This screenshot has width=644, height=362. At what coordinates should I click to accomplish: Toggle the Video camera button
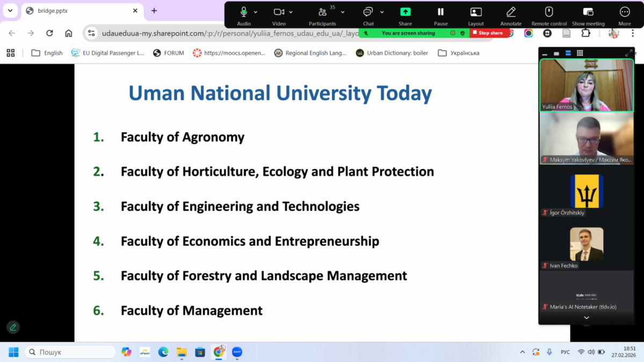[279, 12]
